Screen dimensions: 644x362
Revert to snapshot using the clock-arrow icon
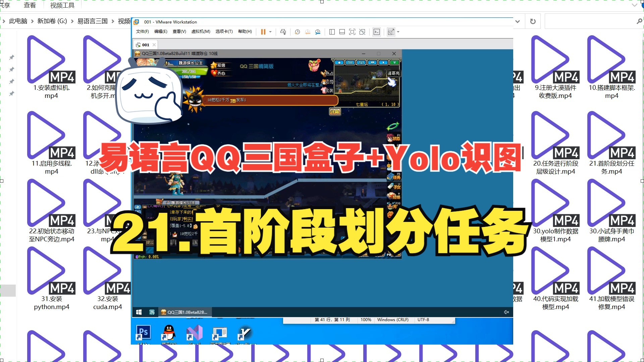[308, 32]
